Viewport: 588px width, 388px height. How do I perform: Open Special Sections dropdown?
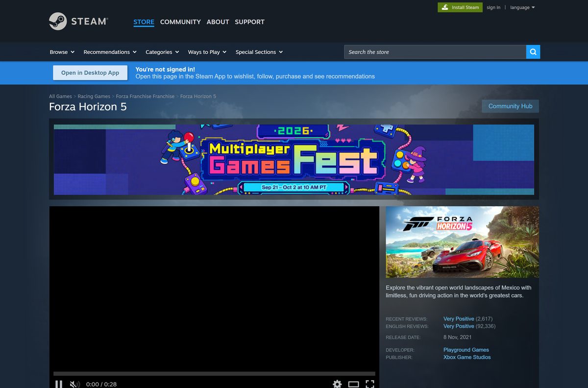click(259, 52)
